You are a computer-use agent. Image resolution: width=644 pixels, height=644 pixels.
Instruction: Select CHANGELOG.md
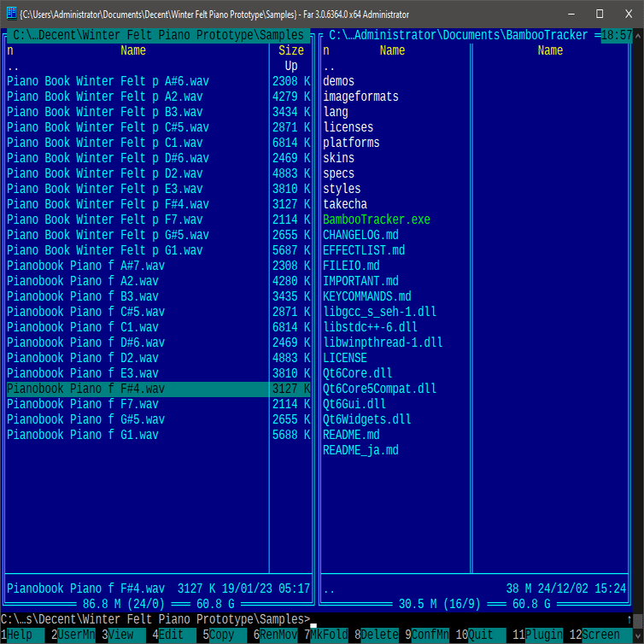coord(360,235)
